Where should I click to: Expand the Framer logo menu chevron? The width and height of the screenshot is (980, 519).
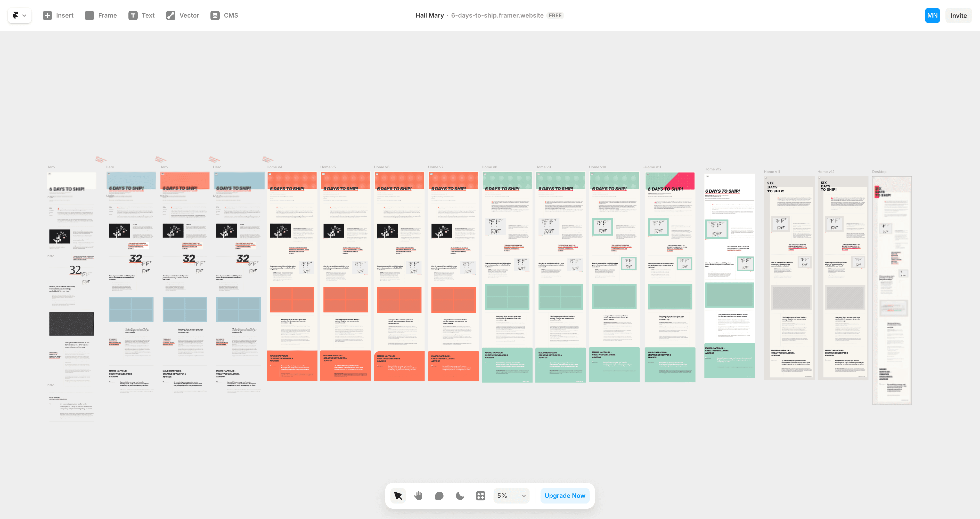[x=24, y=15]
